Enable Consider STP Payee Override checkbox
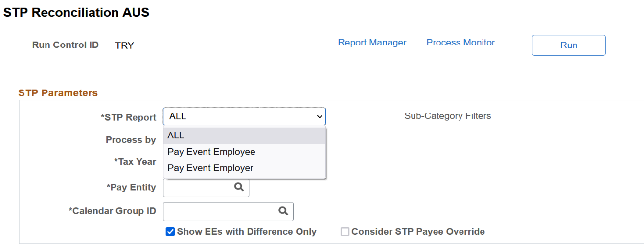 tap(345, 232)
